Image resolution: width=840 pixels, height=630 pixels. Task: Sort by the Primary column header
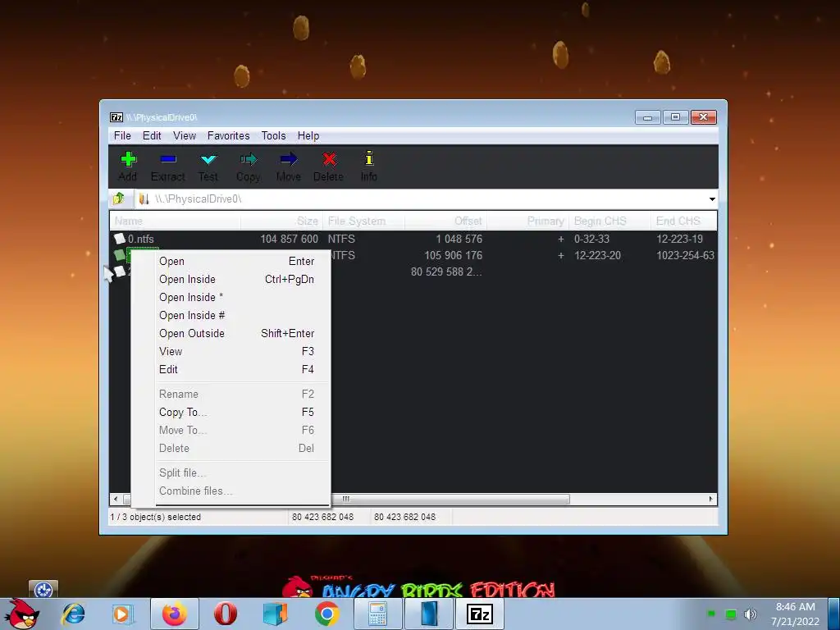tap(527, 221)
